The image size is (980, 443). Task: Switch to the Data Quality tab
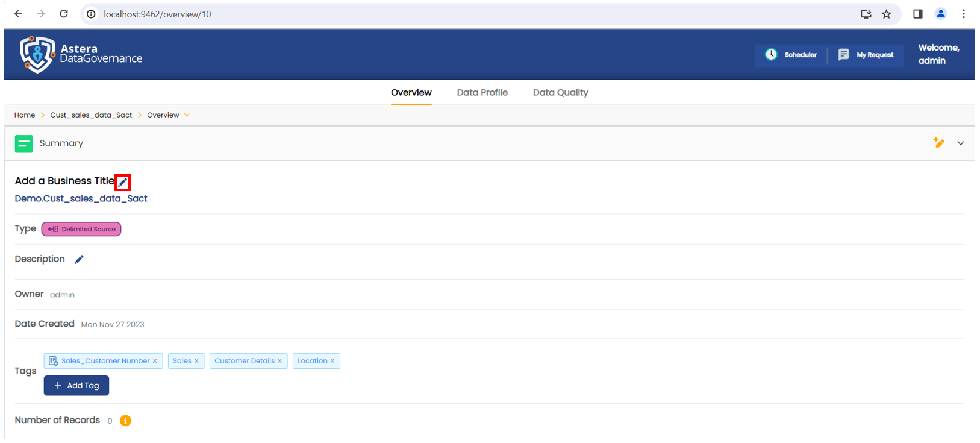(x=561, y=92)
